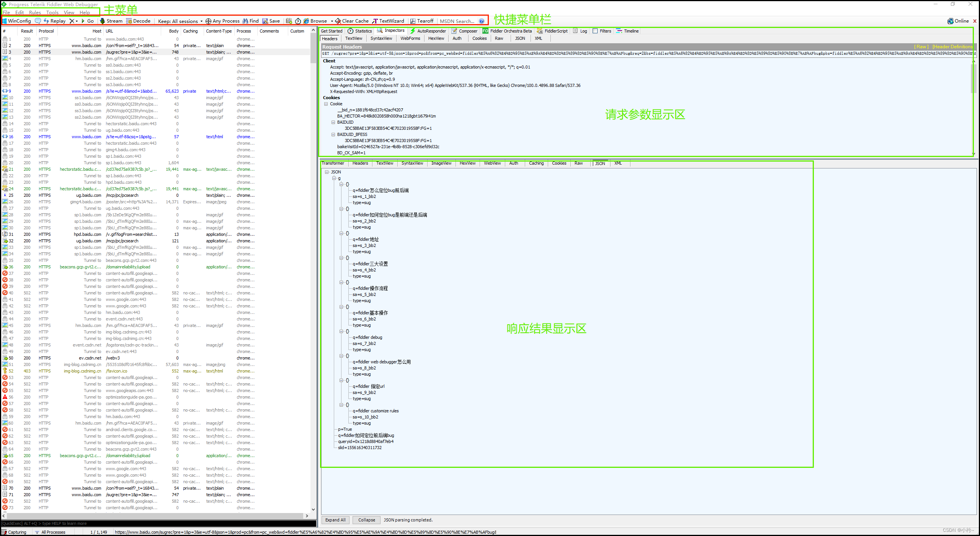Viewport: 980px width, 536px height.
Task: Collapse the g node in JSON tree
Action: pyautogui.click(x=334, y=178)
